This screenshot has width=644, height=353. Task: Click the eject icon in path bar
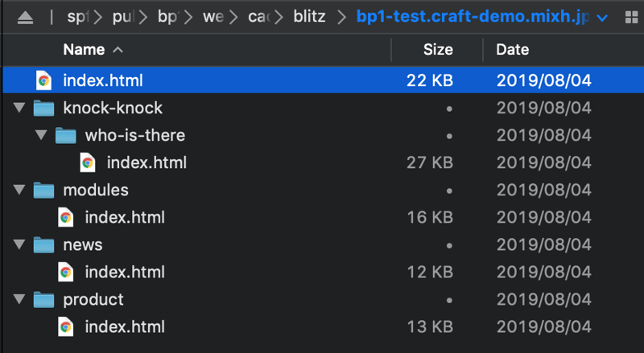click(26, 17)
